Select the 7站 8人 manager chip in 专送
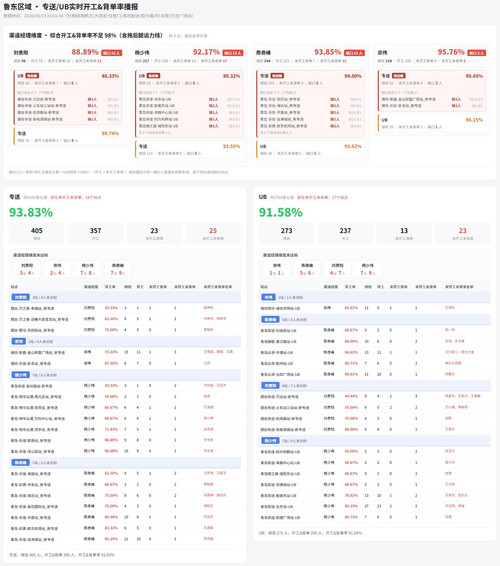500x566 pixels. [87, 269]
